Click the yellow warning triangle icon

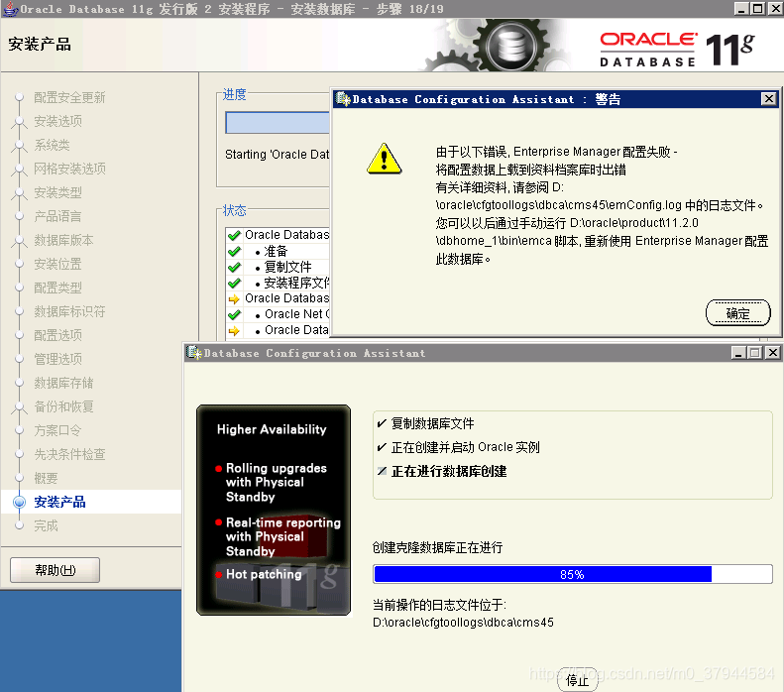[384, 159]
